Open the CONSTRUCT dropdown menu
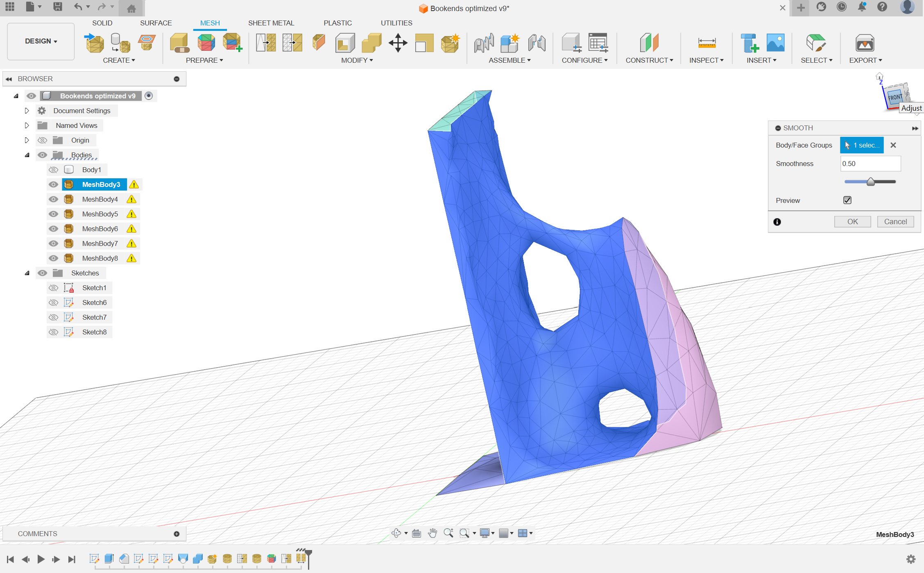 (649, 60)
